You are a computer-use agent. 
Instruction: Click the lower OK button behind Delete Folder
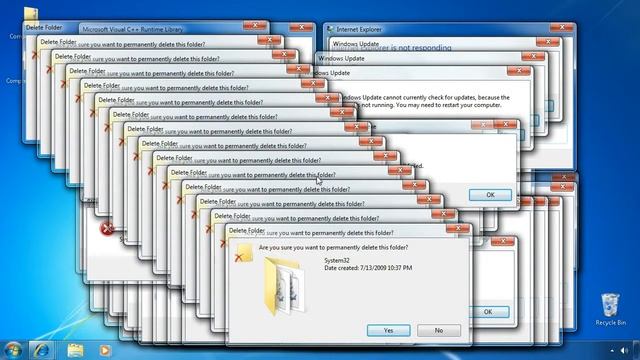(x=488, y=311)
